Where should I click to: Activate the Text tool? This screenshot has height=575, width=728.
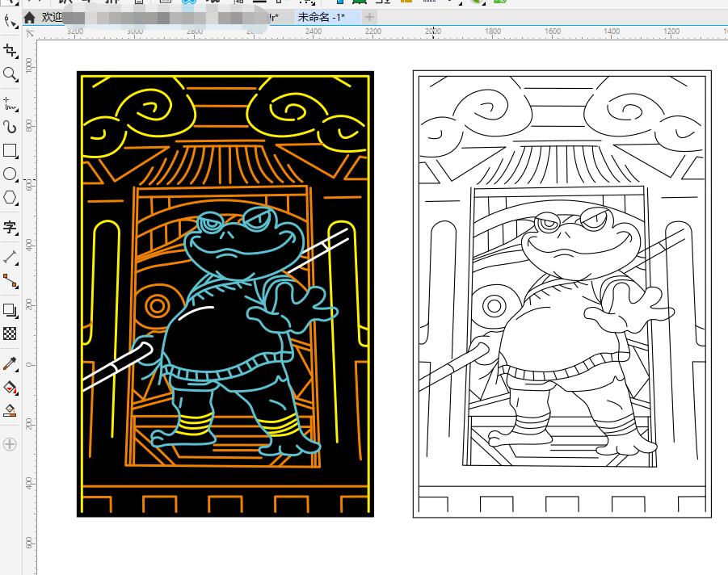click(x=10, y=228)
